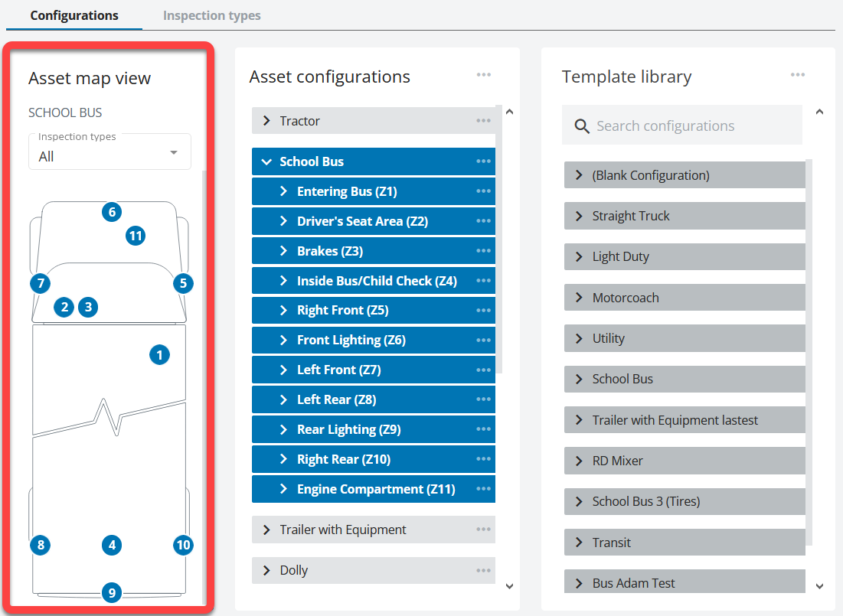Open more options for Rear Lighting (Z9)
The height and width of the screenshot is (616, 843).
pos(483,429)
